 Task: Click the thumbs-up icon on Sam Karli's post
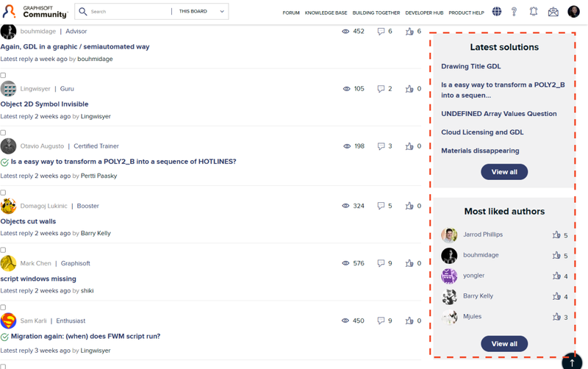[x=409, y=320]
